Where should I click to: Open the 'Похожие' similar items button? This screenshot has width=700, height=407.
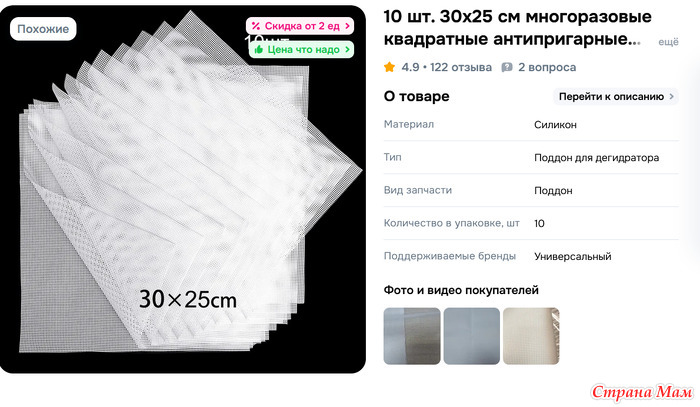[x=43, y=29]
